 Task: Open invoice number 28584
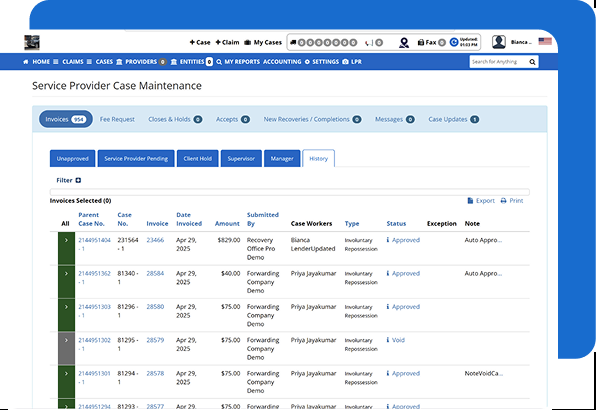155,274
